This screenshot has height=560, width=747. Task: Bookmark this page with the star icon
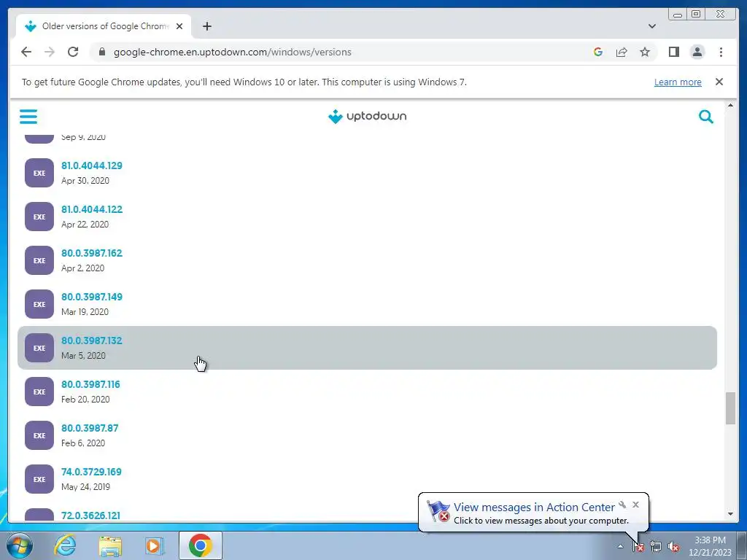pos(645,52)
